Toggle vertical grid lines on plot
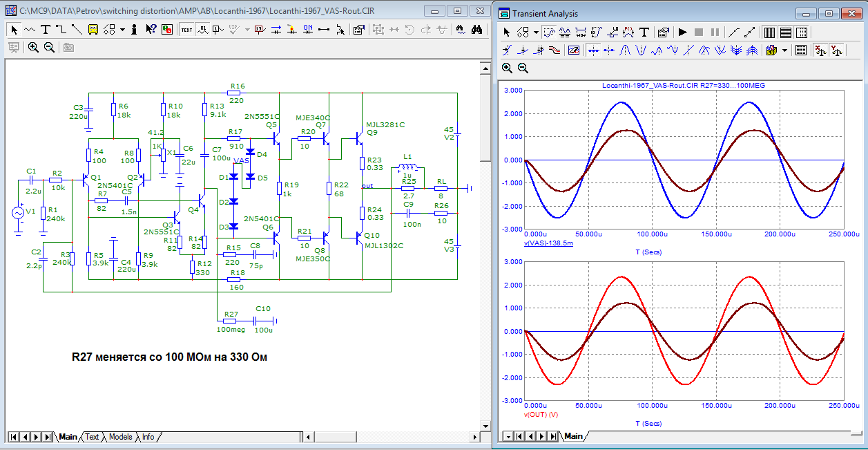The image size is (868, 450). pyautogui.click(x=770, y=32)
